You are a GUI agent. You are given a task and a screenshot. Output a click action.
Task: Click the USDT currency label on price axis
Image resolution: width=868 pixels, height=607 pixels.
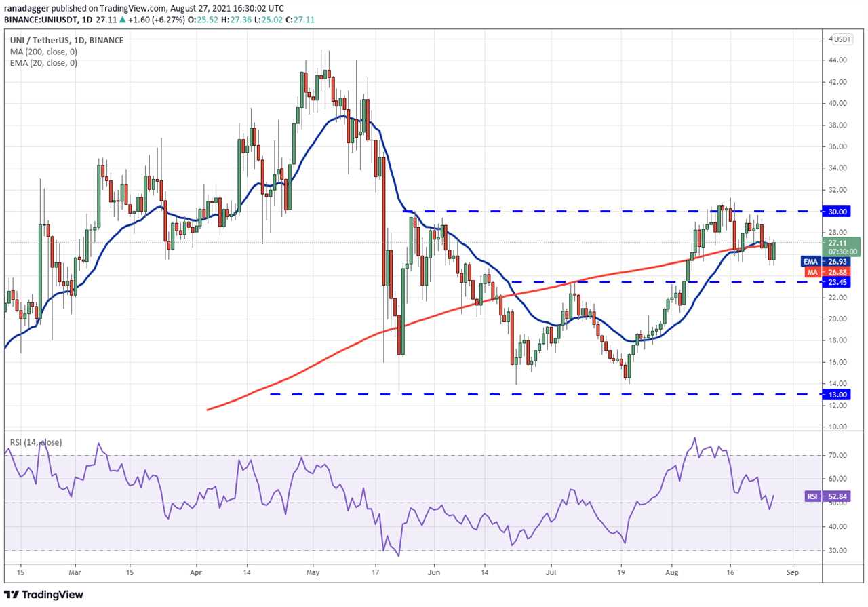pyautogui.click(x=843, y=39)
